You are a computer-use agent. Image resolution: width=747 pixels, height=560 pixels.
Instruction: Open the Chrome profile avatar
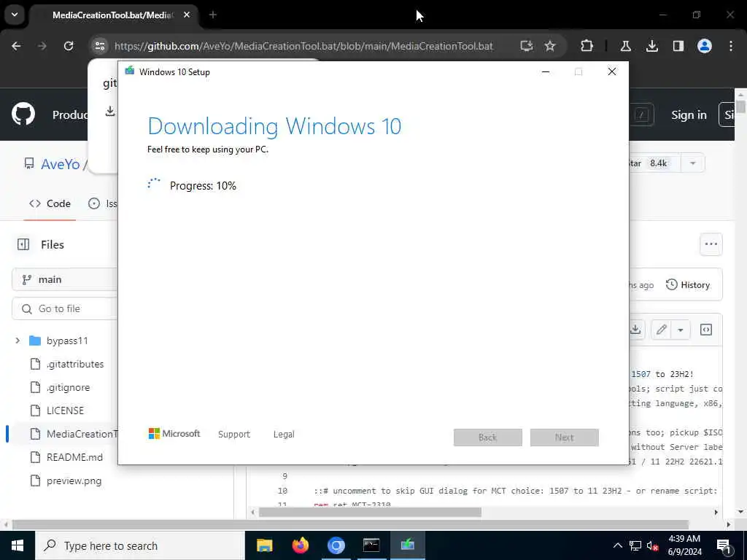(705, 46)
